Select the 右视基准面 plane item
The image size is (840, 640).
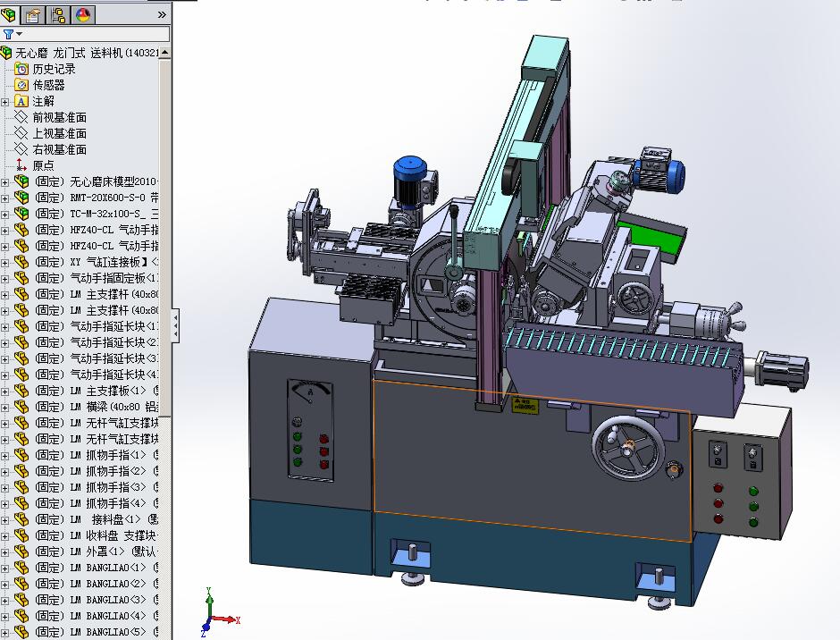point(60,149)
